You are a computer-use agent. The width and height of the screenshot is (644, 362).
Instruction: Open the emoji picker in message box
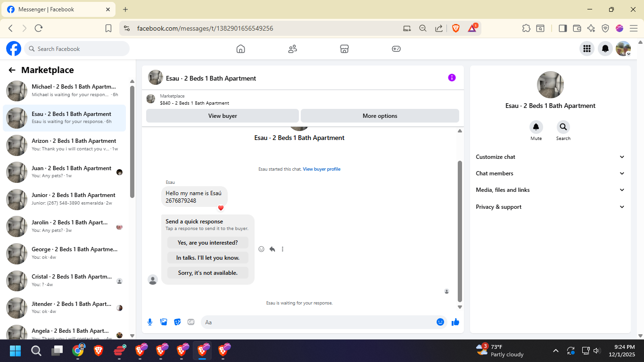(440, 322)
